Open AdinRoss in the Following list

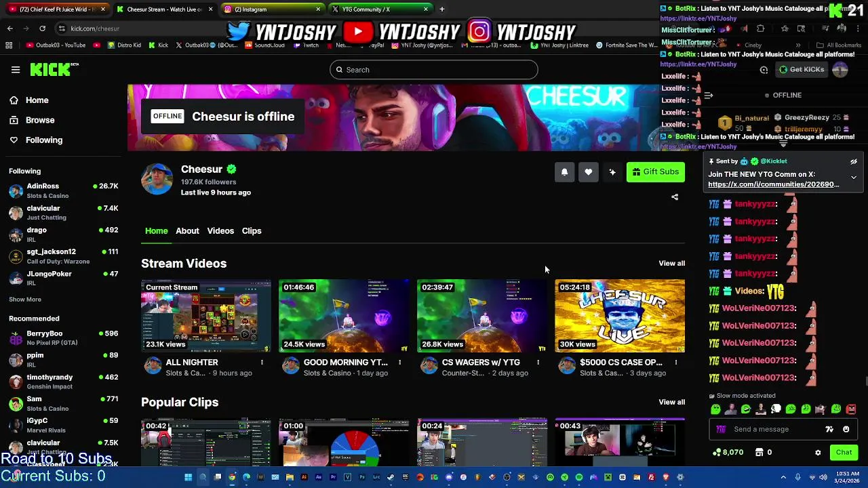click(x=63, y=190)
